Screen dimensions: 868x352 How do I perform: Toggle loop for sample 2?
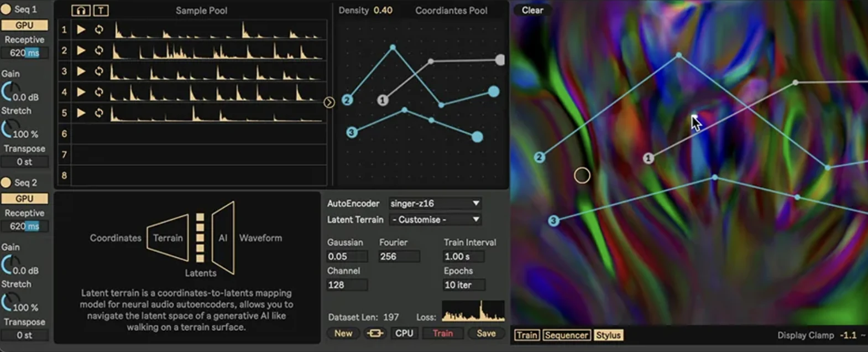coord(99,50)
